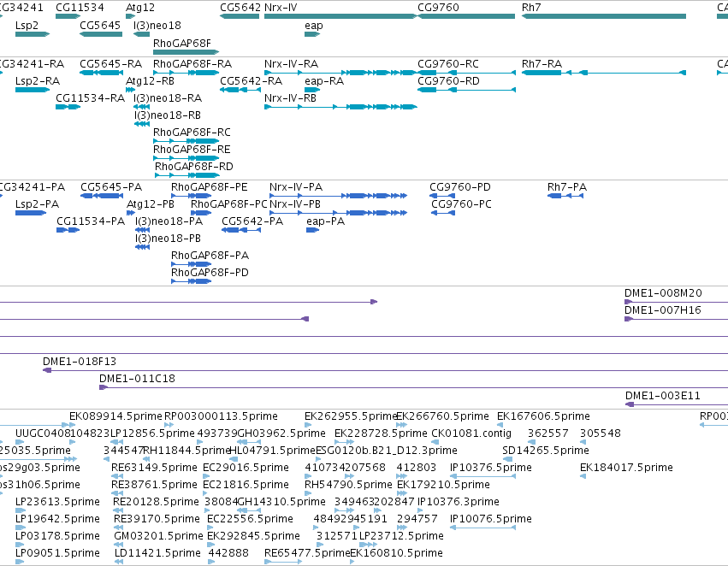Select the Atg12 gene label

point(140,8)
